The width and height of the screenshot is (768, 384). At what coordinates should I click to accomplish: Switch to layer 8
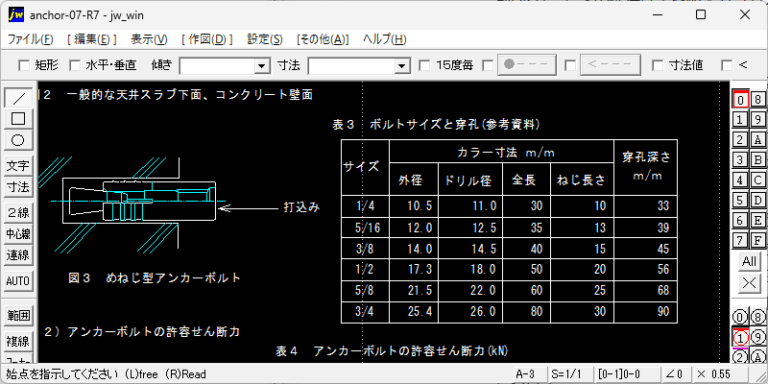[758, 99]
